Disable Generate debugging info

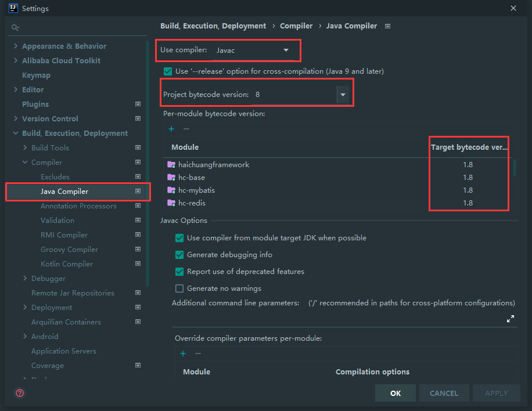pos(179,255)
